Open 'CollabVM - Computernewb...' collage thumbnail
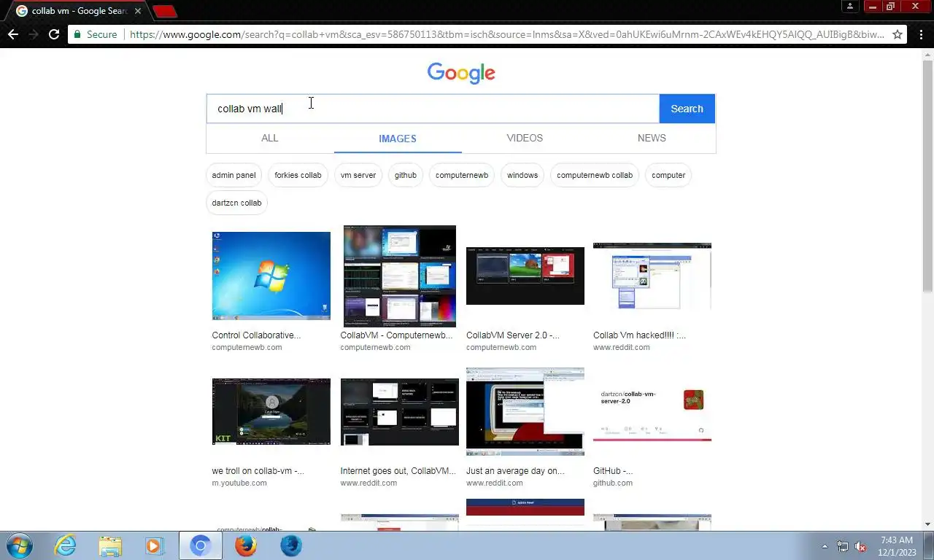This screenshot has height=560, width=934. [x=400, y=276]
